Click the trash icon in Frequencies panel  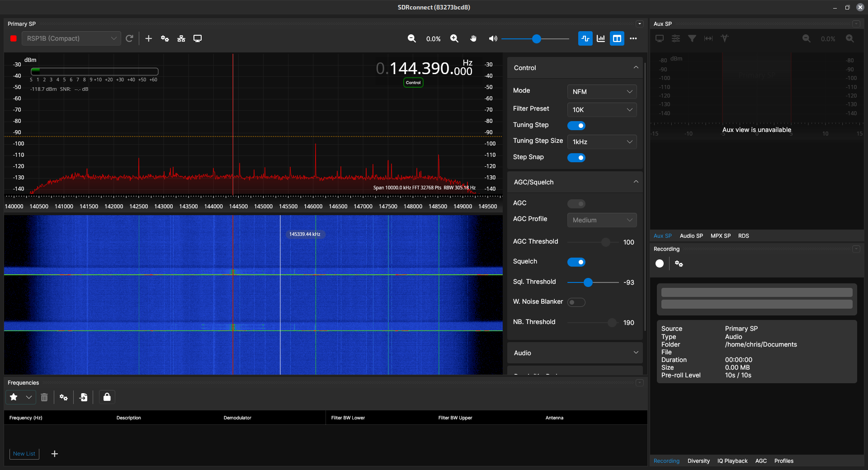44,397
